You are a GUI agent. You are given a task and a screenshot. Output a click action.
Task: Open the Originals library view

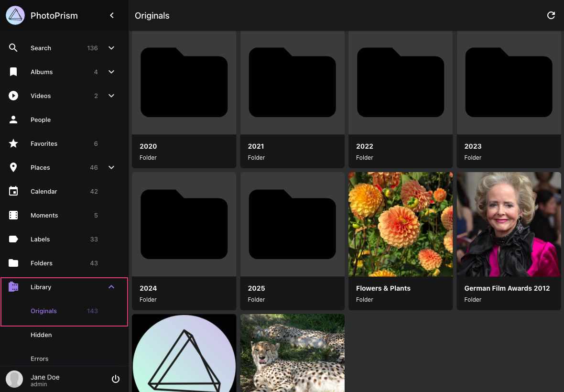43,311
